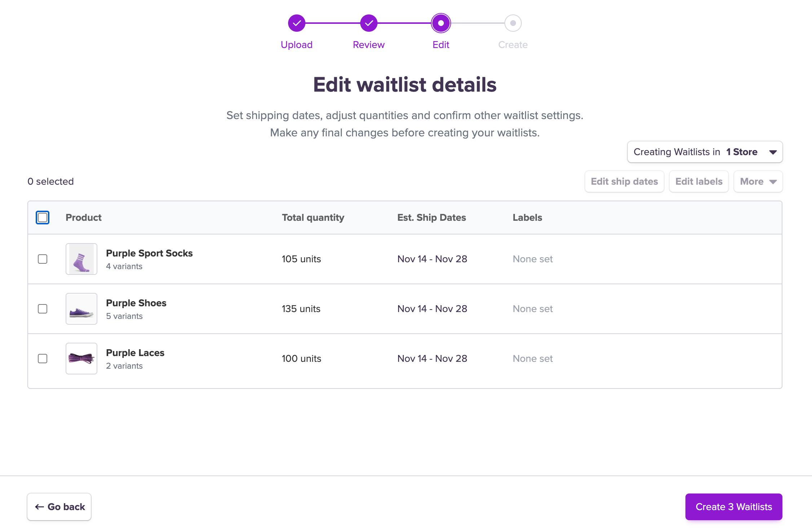Click the greyed Create step circle
Screen dimensions: 812x531
[513, 23]
